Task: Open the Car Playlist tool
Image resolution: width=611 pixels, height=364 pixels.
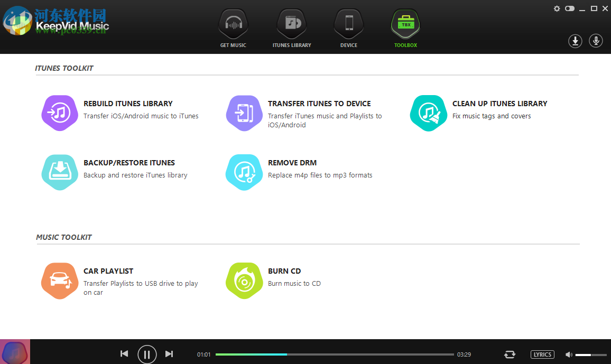Action: tap(60, 281)
